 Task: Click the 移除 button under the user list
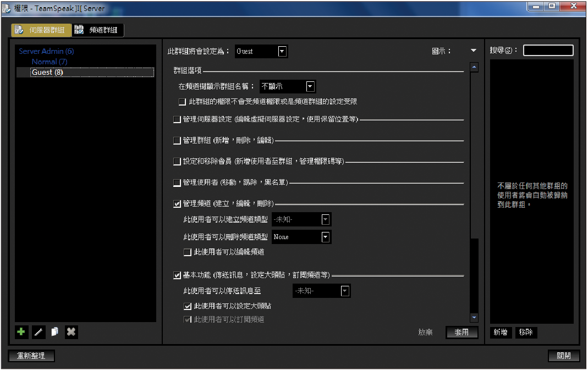(x=526, y=333)
